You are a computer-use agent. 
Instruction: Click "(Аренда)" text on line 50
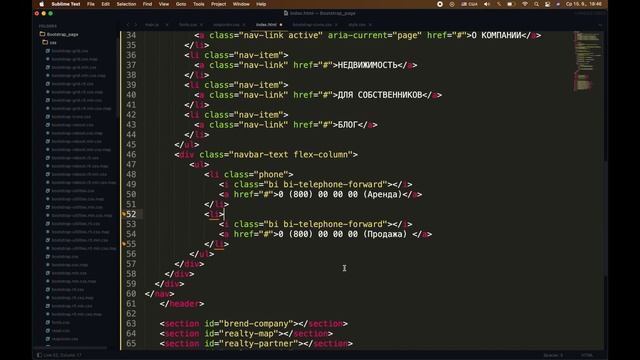click(382, 194)
